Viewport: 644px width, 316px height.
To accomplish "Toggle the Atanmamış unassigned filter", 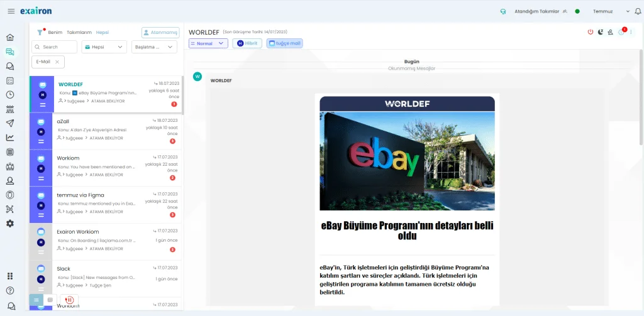I will (x=160, y=33).
